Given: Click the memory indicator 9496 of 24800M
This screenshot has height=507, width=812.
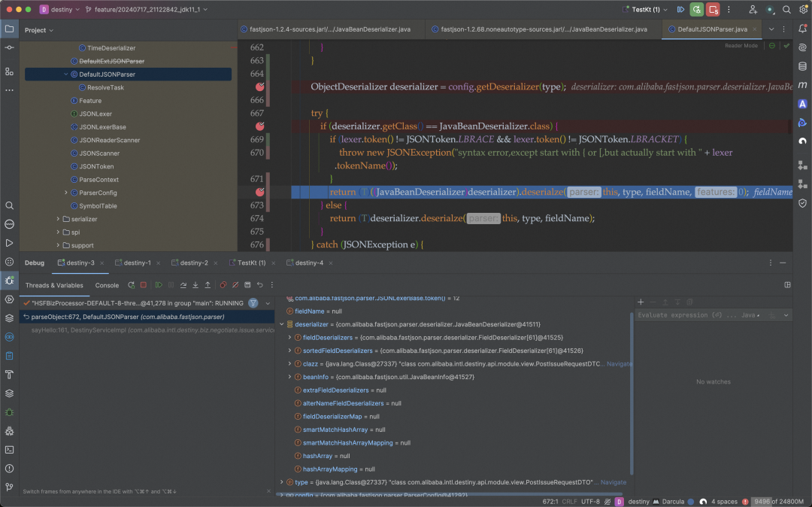Looking at the screenshot, I should coord(777,501).
